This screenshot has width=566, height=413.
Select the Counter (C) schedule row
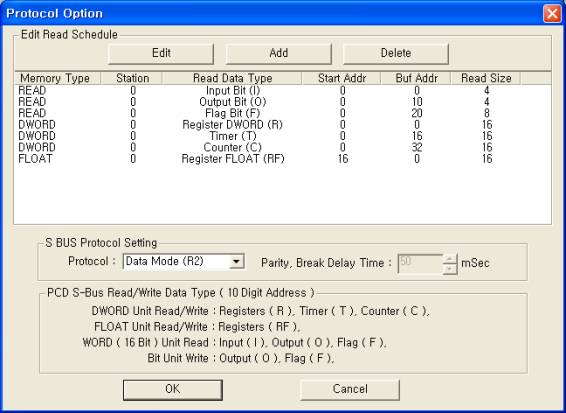282,147
